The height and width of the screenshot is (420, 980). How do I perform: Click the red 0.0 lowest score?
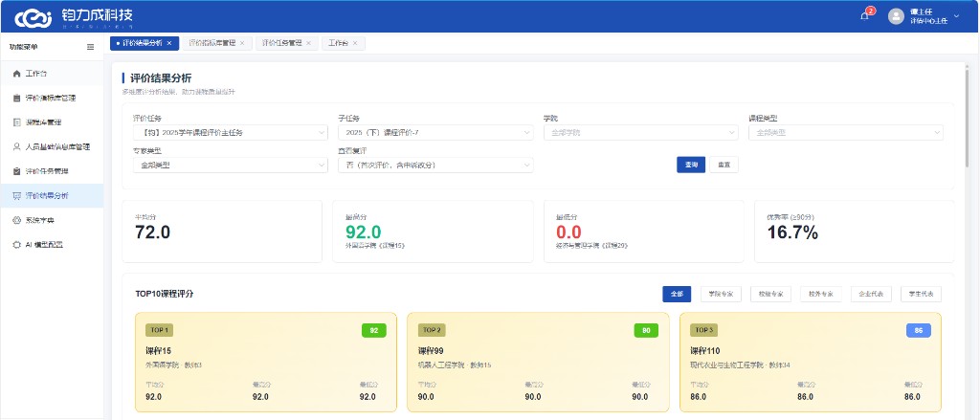568,232
